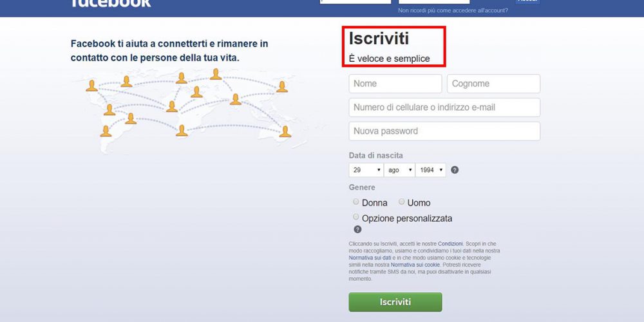Click the header login email field
Image resolution: width=644 pixels, height=322 pixels.
[x=355, y=2]
